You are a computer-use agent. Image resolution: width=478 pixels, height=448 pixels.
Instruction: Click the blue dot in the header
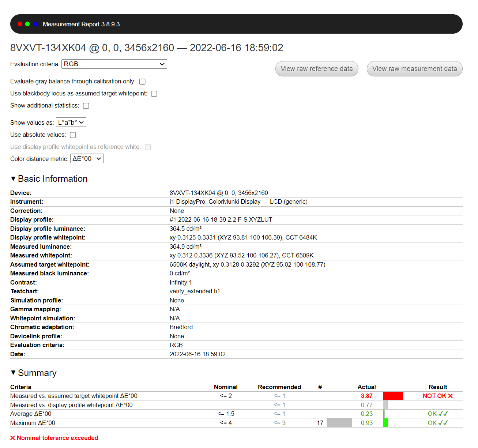pyautogui.click(x=35, y=24)
